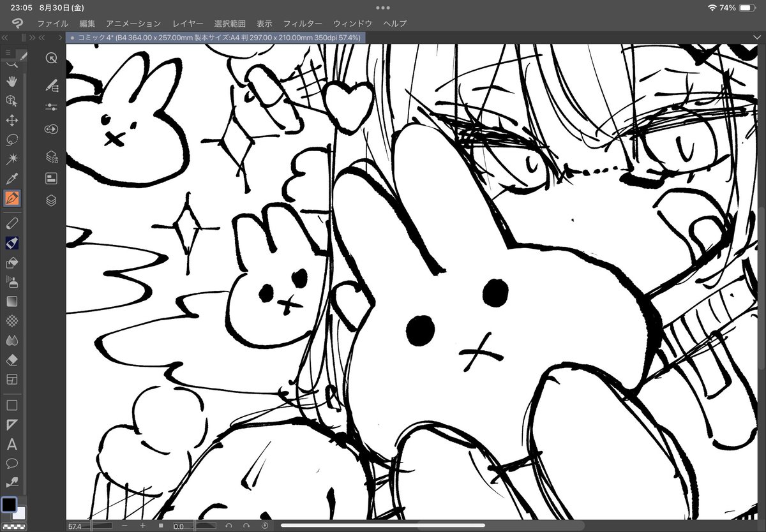
Task: Open the ファイル menu
Action: click(53, 23)
